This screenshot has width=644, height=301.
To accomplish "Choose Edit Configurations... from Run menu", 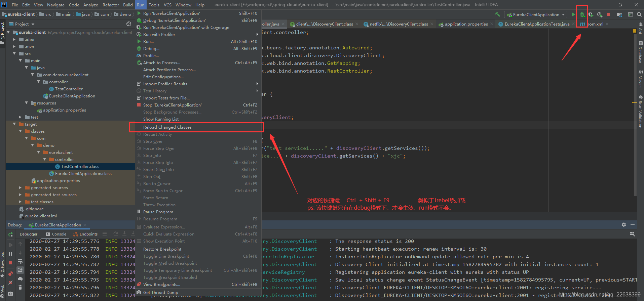I will click(198, 77).
